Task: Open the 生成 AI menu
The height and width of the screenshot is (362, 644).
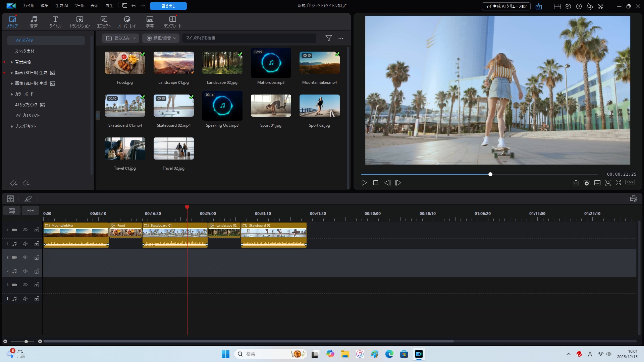Action: [x=62, y=6]
